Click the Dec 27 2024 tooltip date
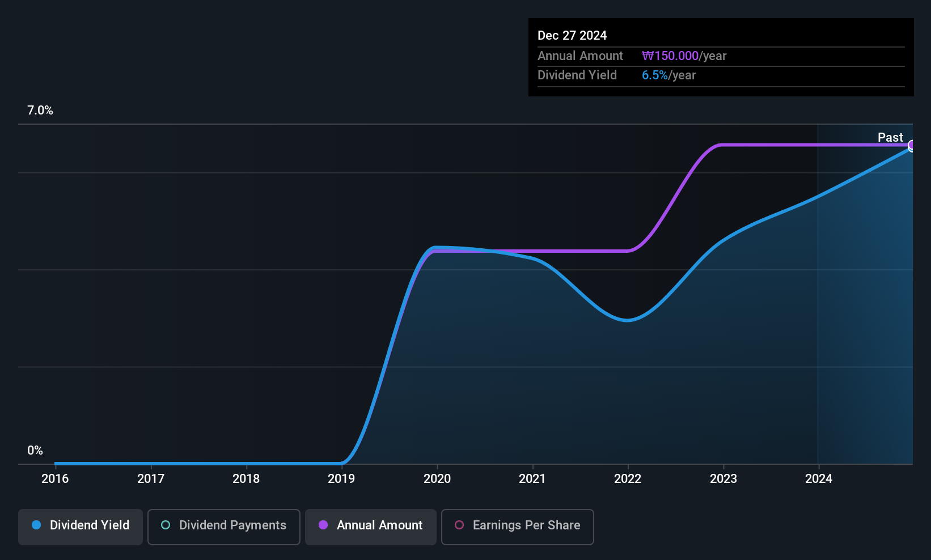 (572, 36)
